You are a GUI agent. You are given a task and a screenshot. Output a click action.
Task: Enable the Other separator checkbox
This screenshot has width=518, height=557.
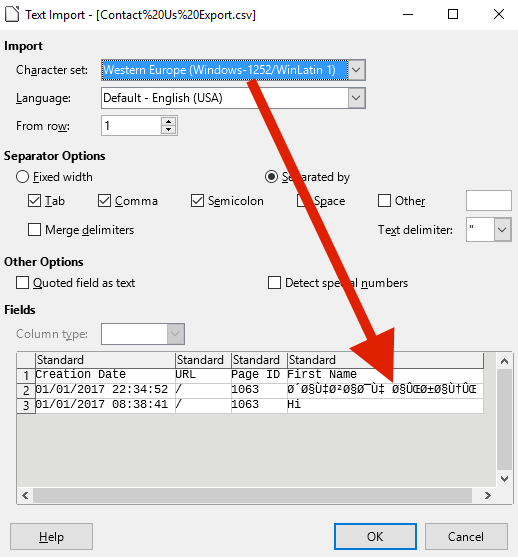[x=384, y=201]
